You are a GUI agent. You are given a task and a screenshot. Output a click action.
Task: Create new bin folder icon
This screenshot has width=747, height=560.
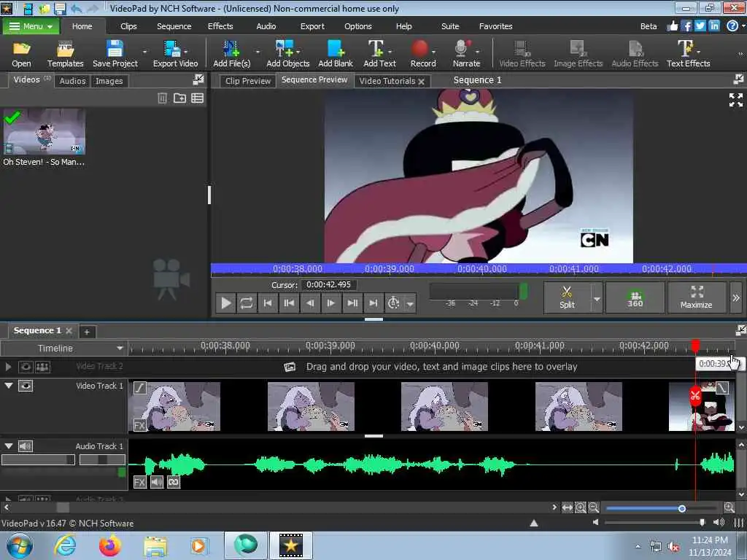pyautogui.click(x=179, y=98)
